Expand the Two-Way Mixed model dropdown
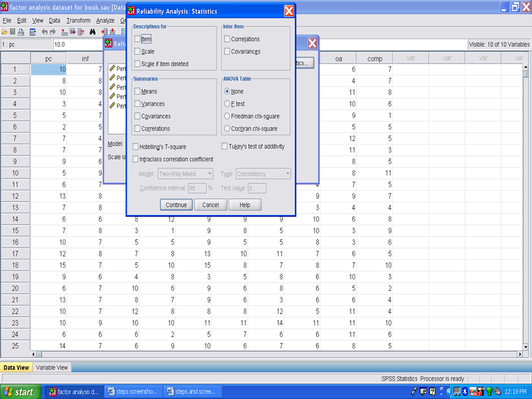This screenshot has width=532, height=399. (185, 174)
